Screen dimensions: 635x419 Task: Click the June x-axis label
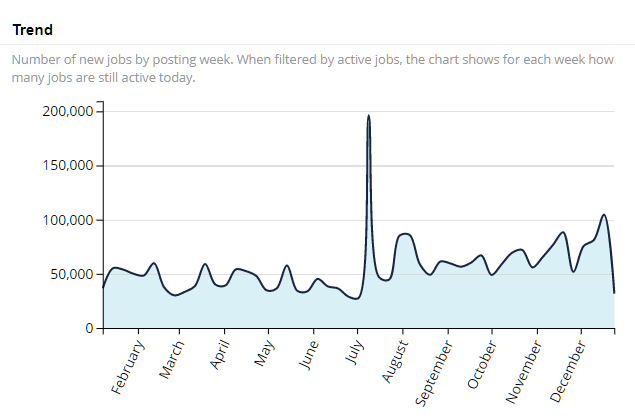(310, 355)
